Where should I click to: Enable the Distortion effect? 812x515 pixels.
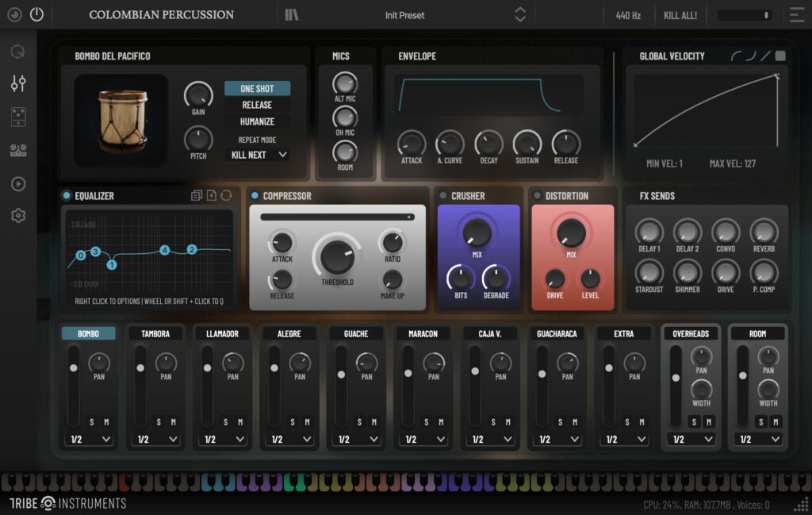[x=537, y=195]
